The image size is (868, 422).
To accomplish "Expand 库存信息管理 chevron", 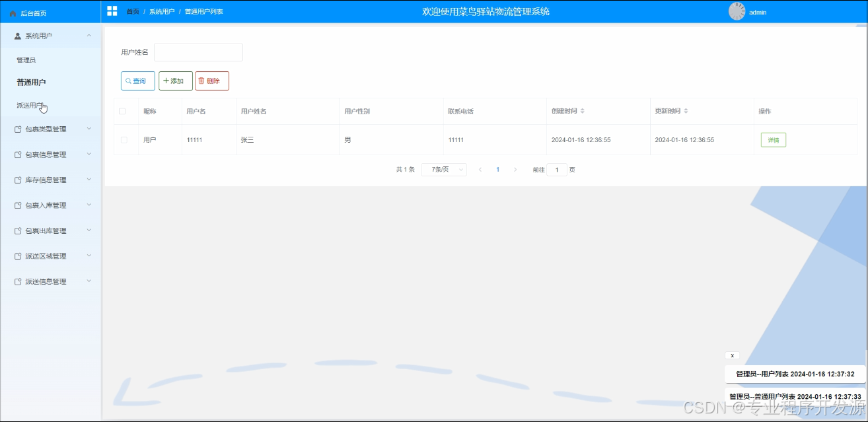I will [x=89, y=180].
